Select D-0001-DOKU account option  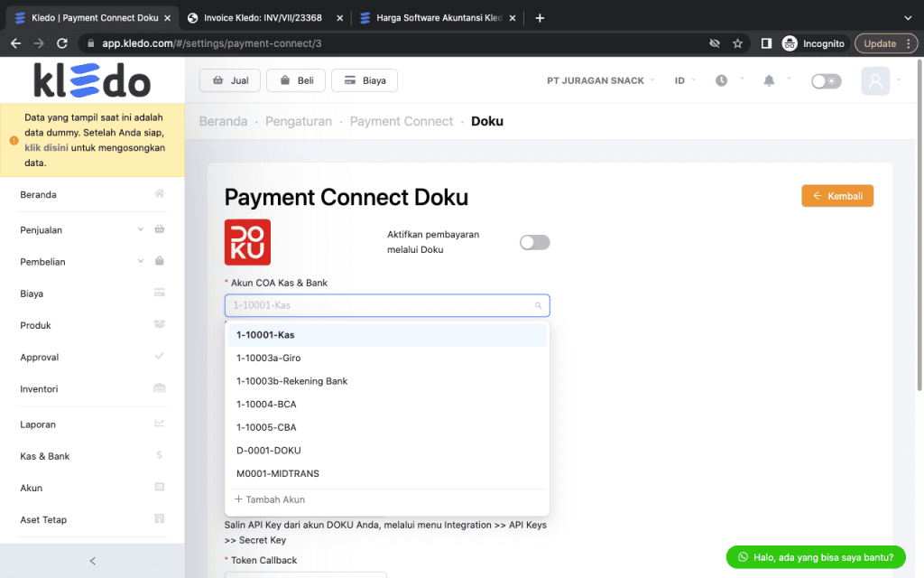[x=387, y=450]
